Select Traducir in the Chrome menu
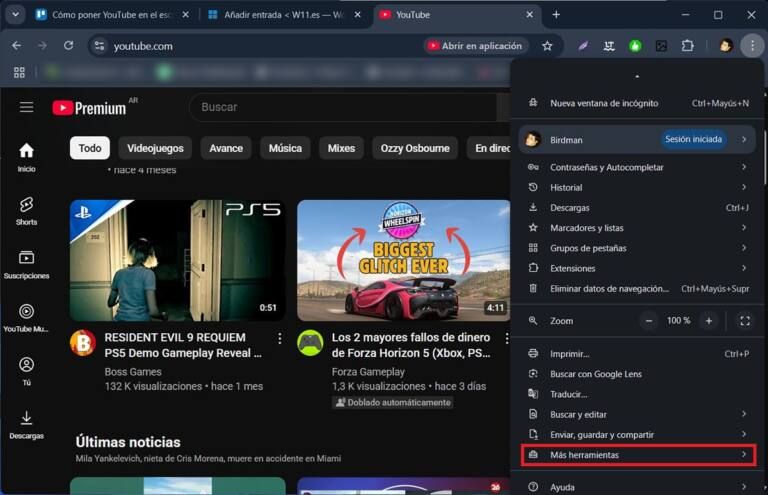The height and width of the screenshot is (495, 768). pyautogui.click(x=637, y=394)
